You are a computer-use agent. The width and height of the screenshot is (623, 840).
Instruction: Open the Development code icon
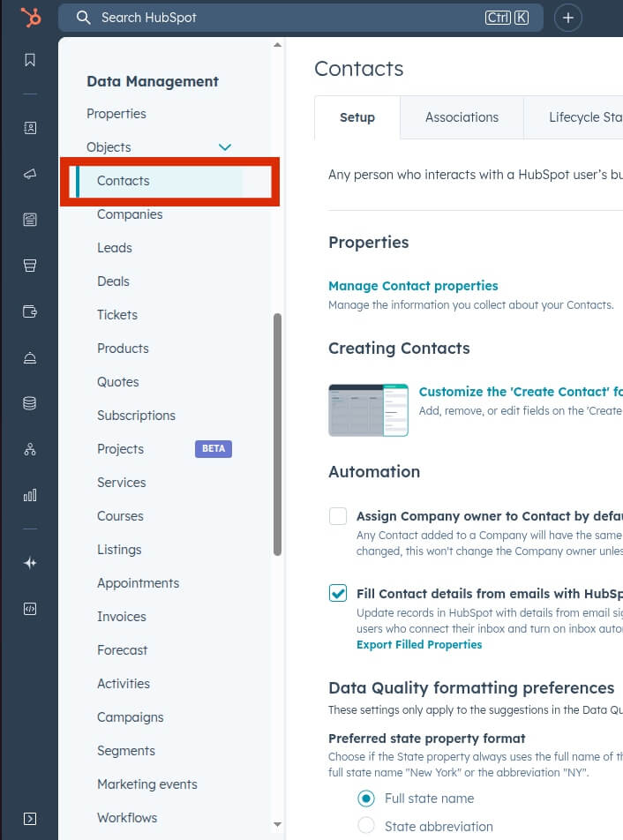tap(30, 609)
